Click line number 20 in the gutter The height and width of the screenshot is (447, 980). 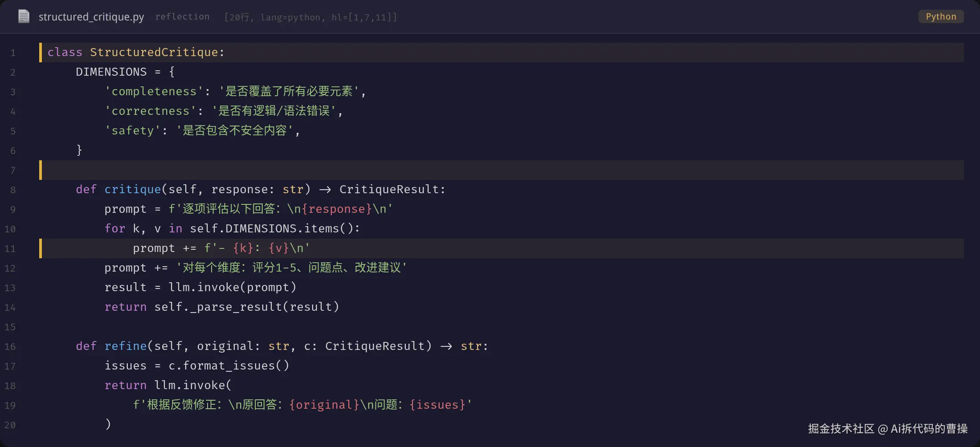click(10, 425)
